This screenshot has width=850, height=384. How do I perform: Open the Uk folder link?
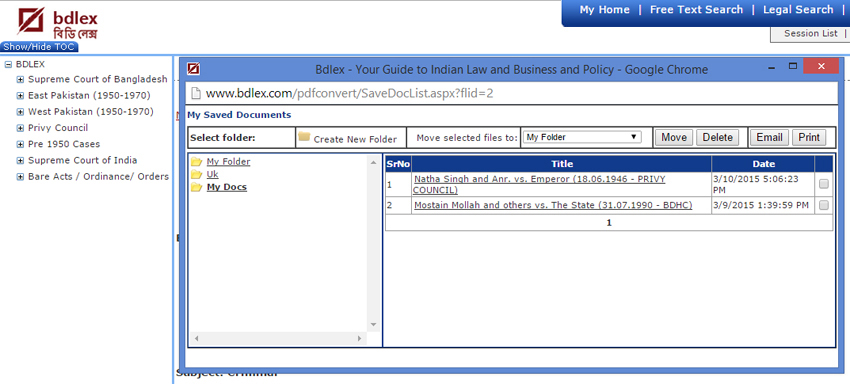point(212,174)
